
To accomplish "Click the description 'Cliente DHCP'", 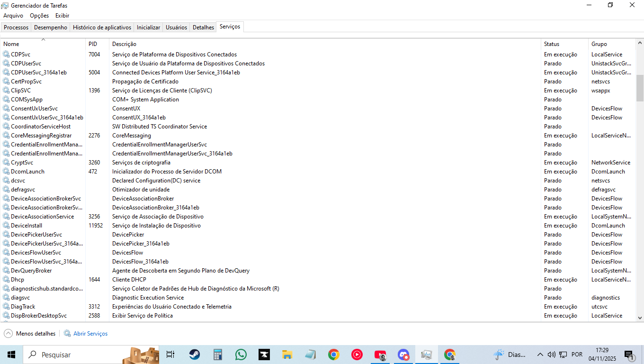I will click(129, 280).
